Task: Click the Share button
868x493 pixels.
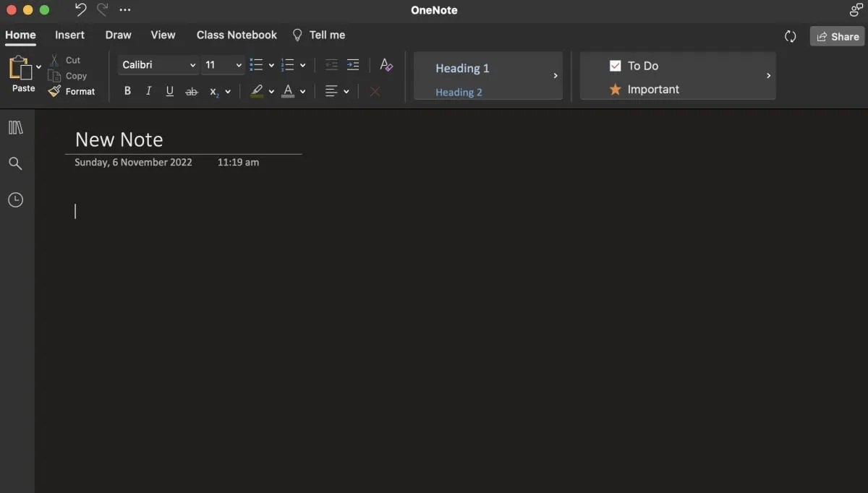Action: (x=837, y=36)
